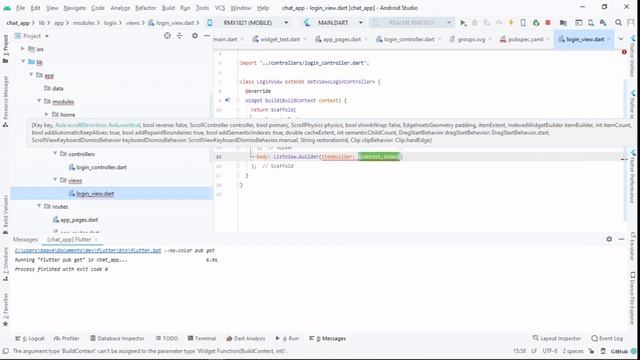Open the Terminal tool window
This screenshot has width=640, height=360.
[x=202, y=338]
